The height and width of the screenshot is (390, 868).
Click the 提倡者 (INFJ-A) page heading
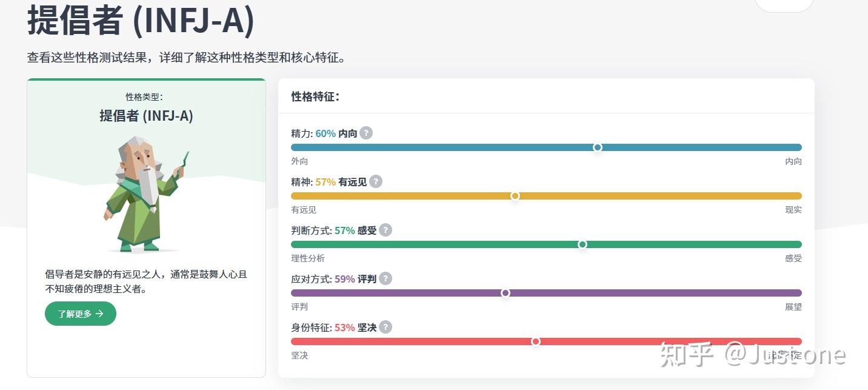tap(140, 21)
